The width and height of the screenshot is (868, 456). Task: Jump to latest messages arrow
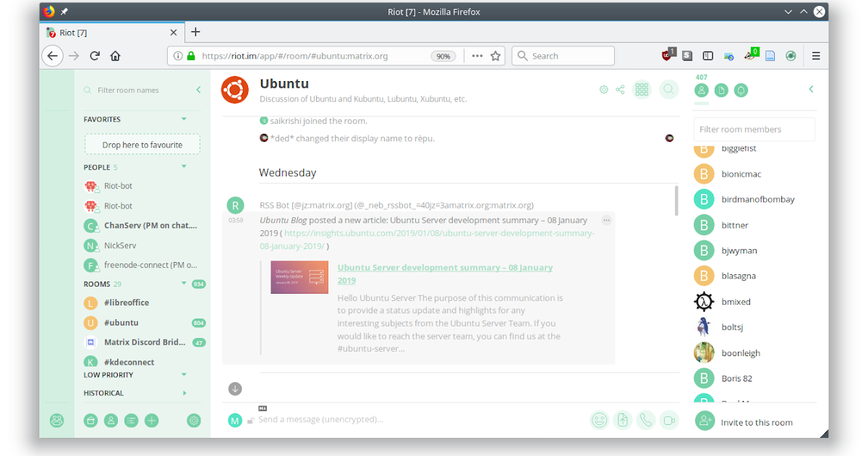(235, 389)
